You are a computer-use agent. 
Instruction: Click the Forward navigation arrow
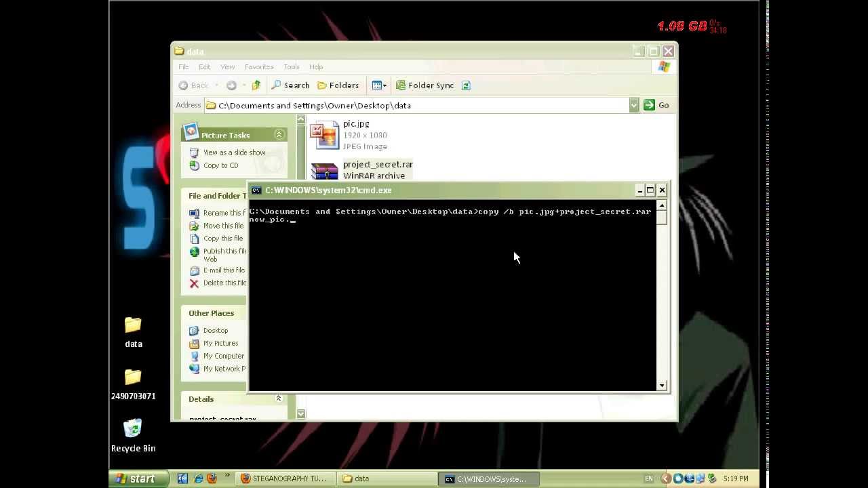(231, 85)
